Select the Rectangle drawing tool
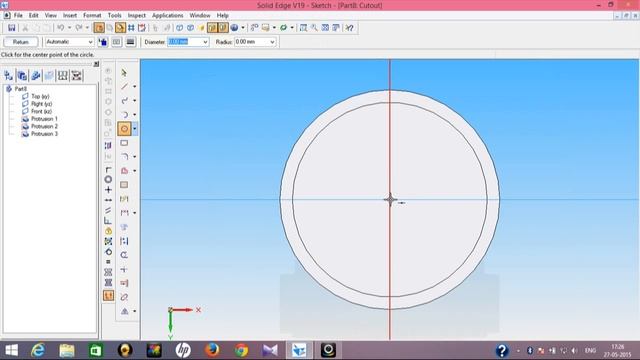The height and width of the screenshot is (360, 640). pos(124,143)
